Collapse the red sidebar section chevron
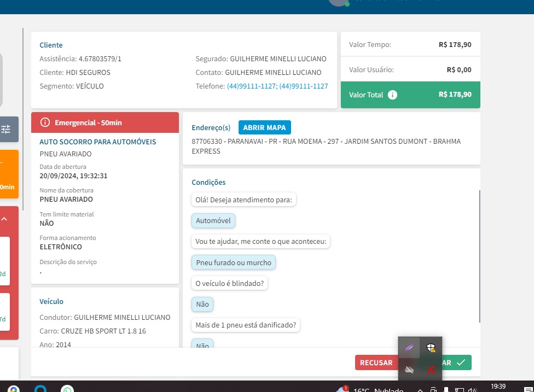The width and height of the screenshot is (534, 392). coord(4,219)
